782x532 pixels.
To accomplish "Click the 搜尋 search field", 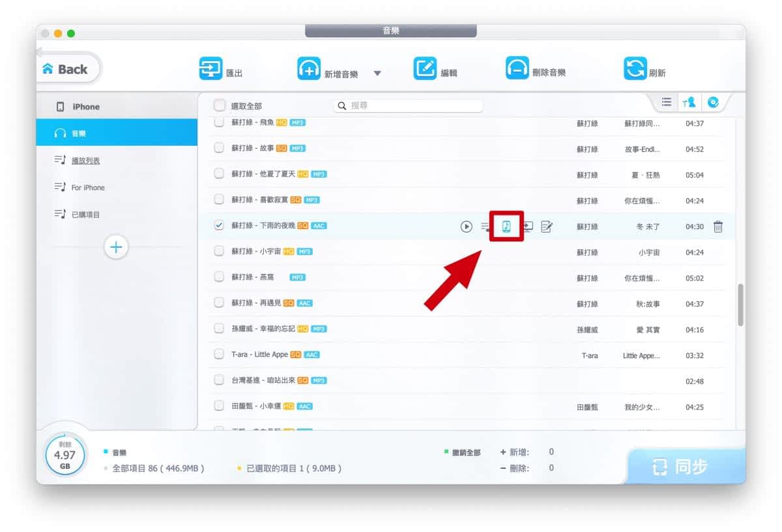I will pos(408,105).
